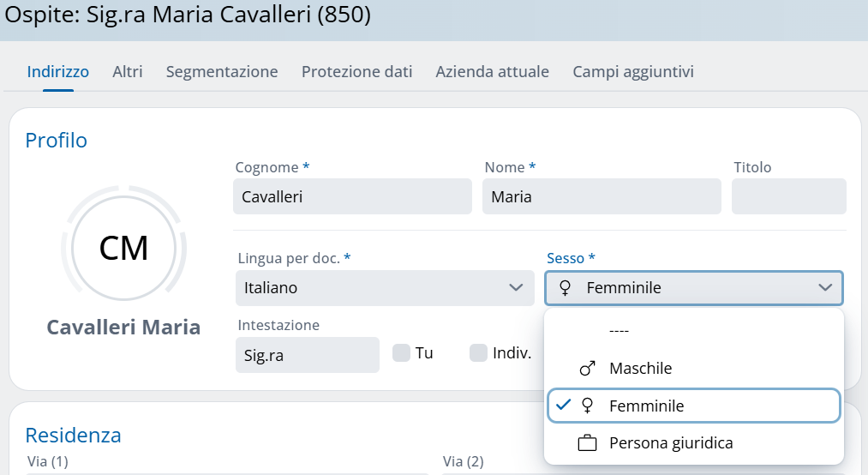
Task: Switch to the Segmentazione tab
Action: coord(222,72)
